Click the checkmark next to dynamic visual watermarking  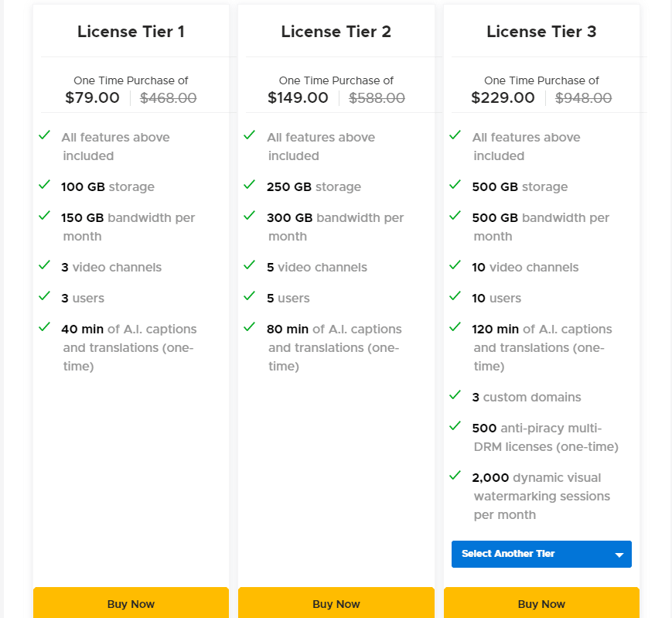455,477
